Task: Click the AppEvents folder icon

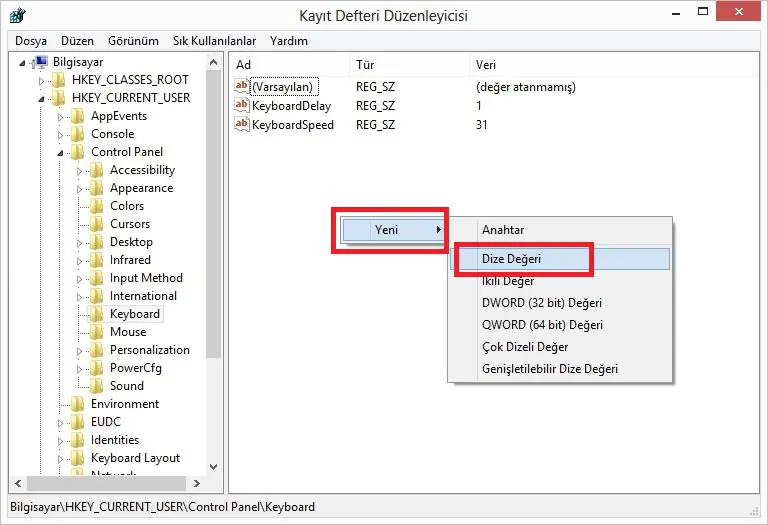Action: [78, 116]
